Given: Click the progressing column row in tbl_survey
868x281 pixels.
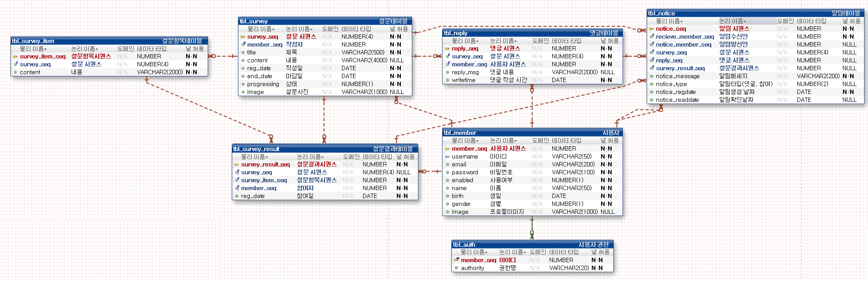Looking at the screenshot, I should point(325,84).
